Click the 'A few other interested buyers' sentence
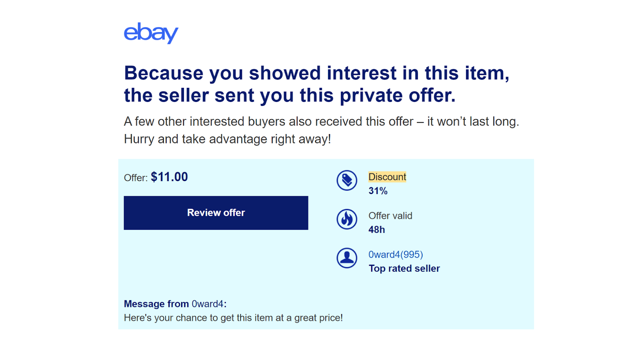The image size is (644, 352). (322, 121)
